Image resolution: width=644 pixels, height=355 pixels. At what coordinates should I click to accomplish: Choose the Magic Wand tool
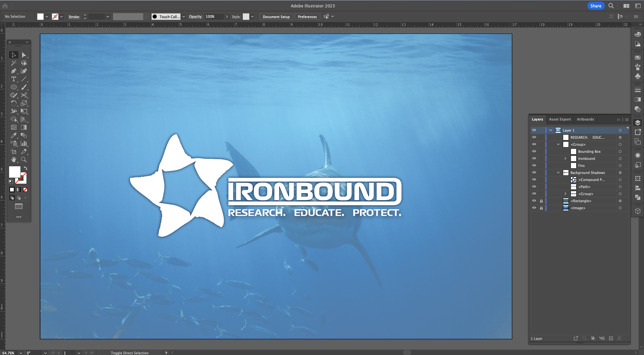(x=14, y=63)
